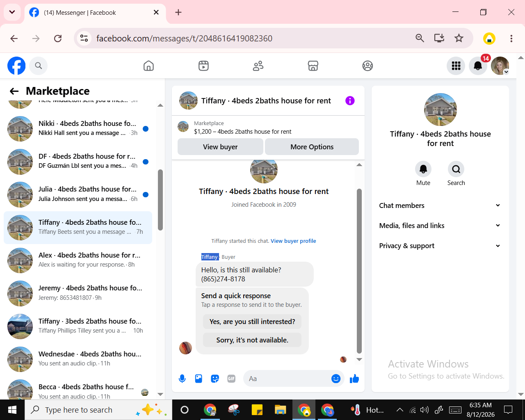This screenshot has width=525, height=420.
Task: Click the chat messages scrollbar thumb
Action: [x=359, y=271]
